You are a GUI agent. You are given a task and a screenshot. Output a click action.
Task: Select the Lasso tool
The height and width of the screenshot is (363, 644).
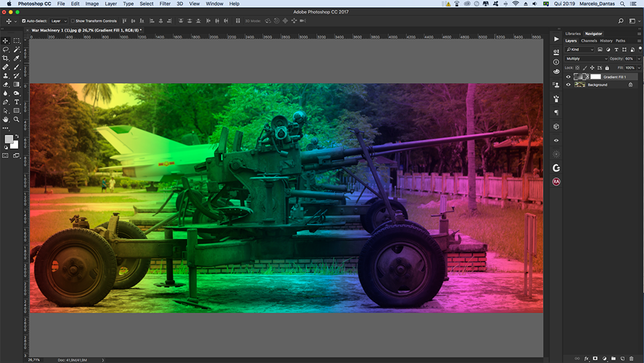click(6, 50)
